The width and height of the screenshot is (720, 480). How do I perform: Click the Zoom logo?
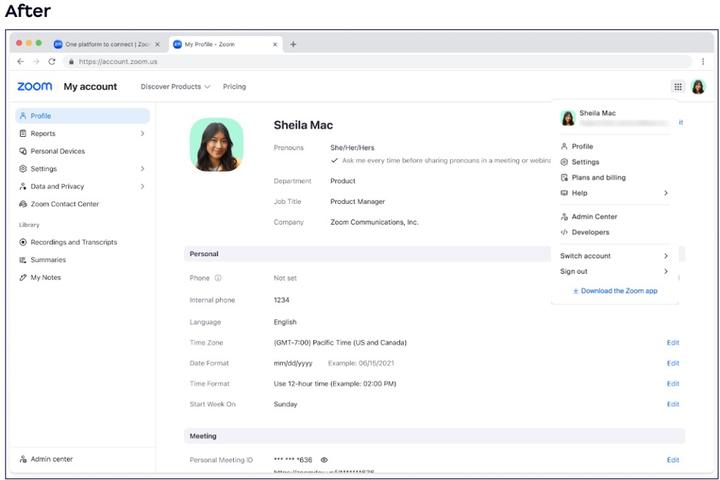click(x=35, y=86)
